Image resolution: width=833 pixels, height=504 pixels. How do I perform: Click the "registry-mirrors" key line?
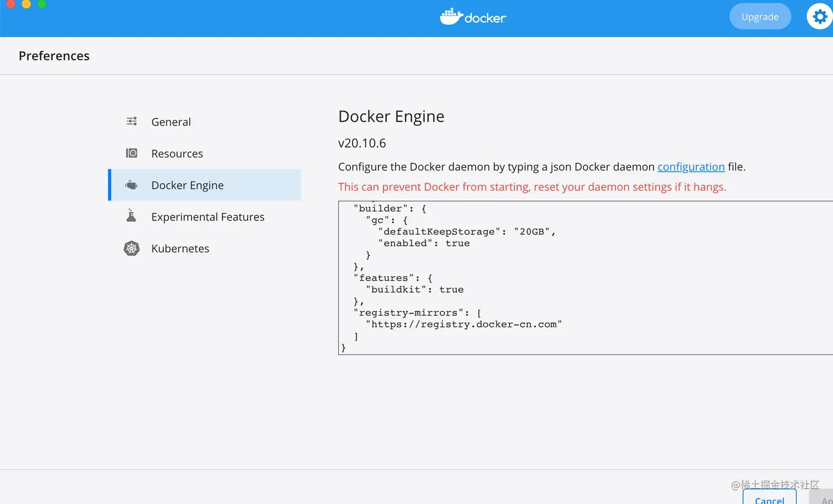pyautogui.click(x=417, y=313)
